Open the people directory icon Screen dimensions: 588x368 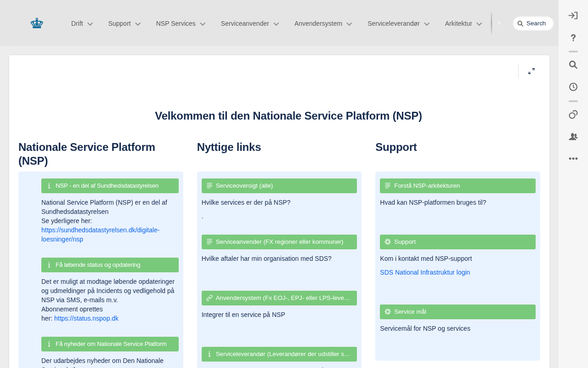pyautogui.click(x=573, y=137)
